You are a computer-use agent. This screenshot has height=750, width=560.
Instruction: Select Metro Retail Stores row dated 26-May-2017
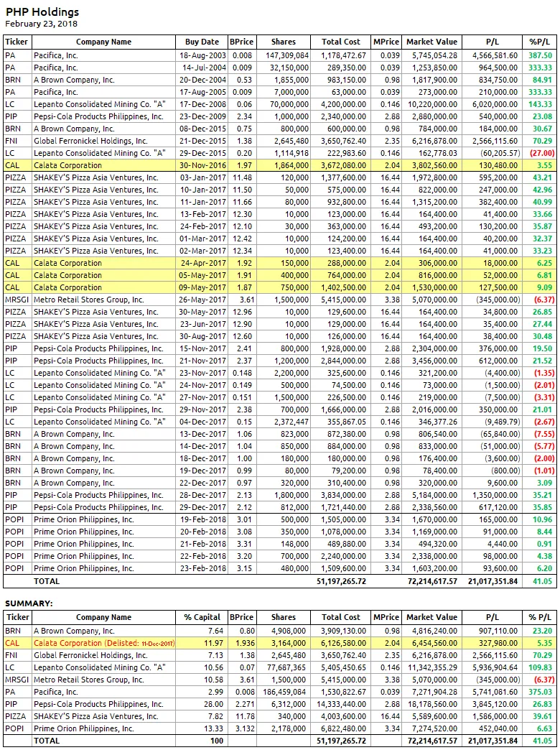[x=280, y=300]
